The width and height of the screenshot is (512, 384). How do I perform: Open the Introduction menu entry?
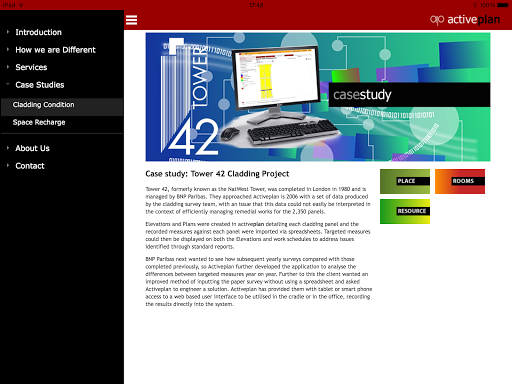point(38,32)
